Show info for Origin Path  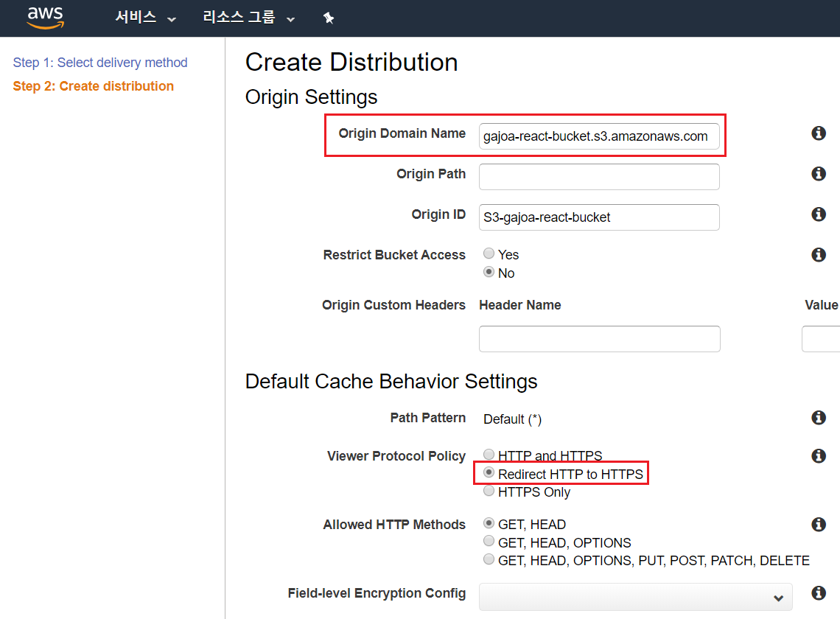coord(818,174)
